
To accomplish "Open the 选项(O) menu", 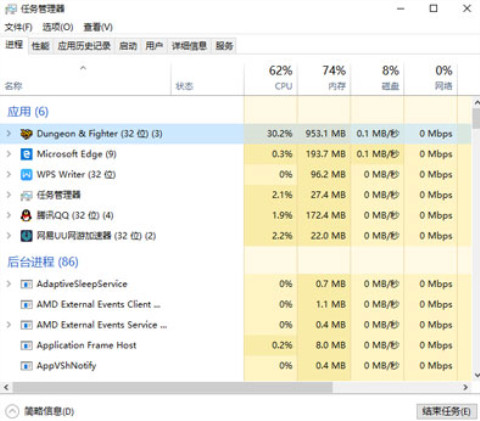I will (58, 27).
